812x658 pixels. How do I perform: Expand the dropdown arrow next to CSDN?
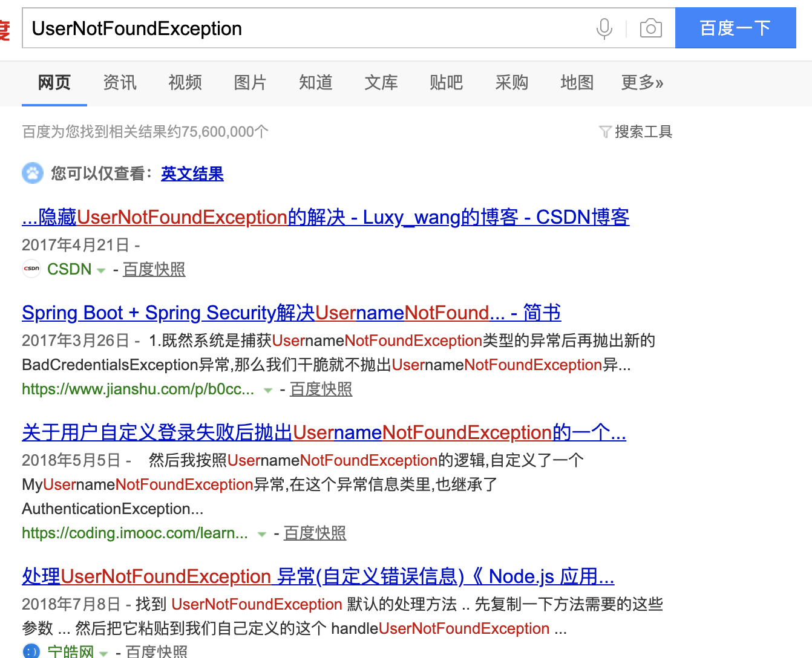click(101, 270)
